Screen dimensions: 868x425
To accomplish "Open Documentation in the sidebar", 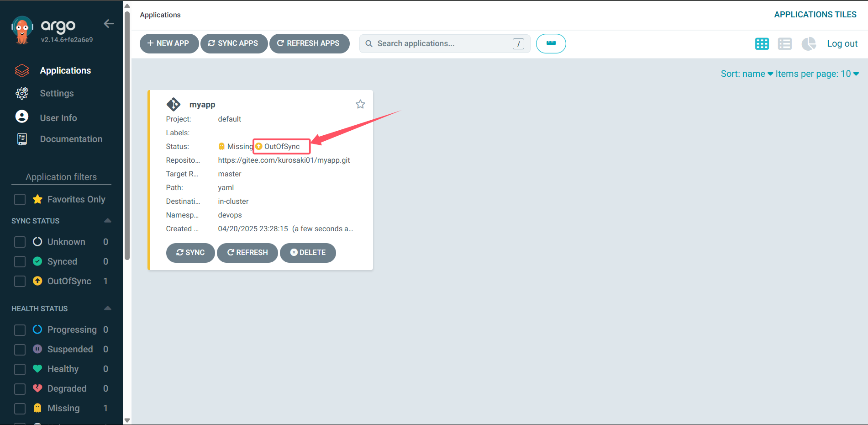I will tap(71, 139).
